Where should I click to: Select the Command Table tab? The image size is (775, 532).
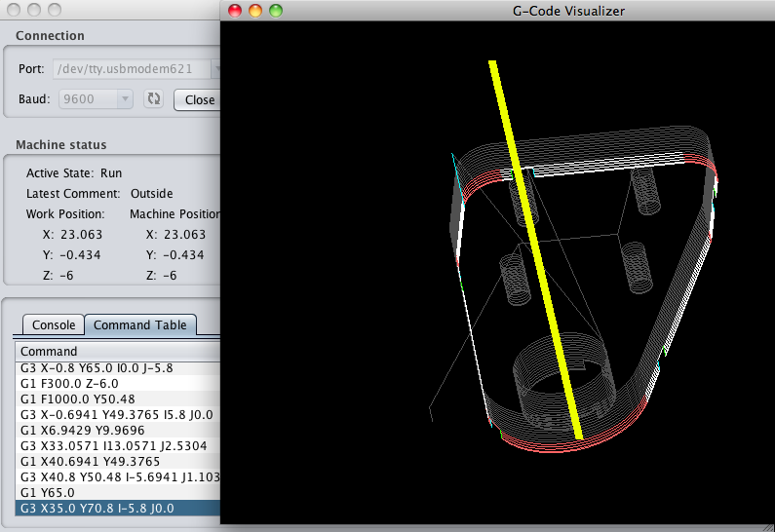pyautogui.click(x=139, y=325)
